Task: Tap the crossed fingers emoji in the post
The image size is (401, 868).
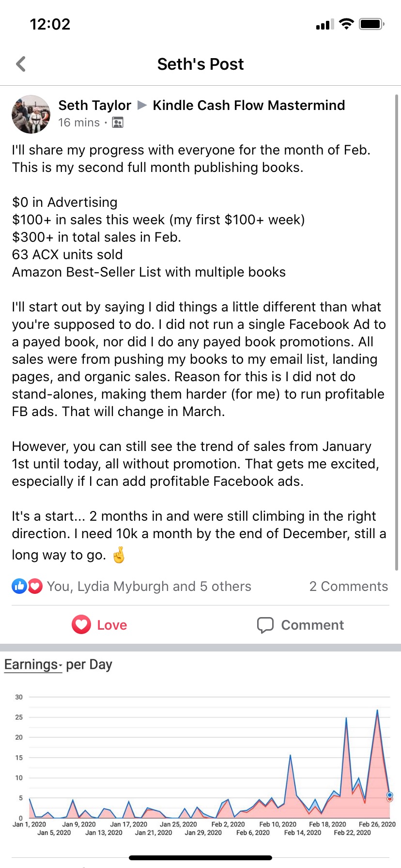Action: [119, 555]
